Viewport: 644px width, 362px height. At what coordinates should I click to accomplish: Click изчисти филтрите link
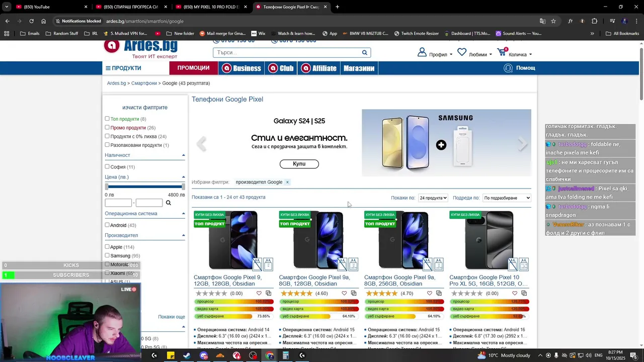(x=145, y=108)
